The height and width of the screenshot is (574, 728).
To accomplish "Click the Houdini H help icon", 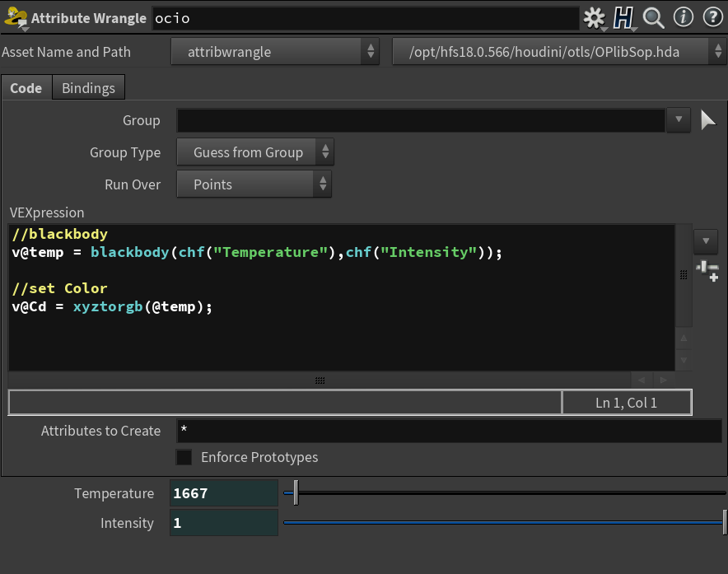I will point(623,18).
